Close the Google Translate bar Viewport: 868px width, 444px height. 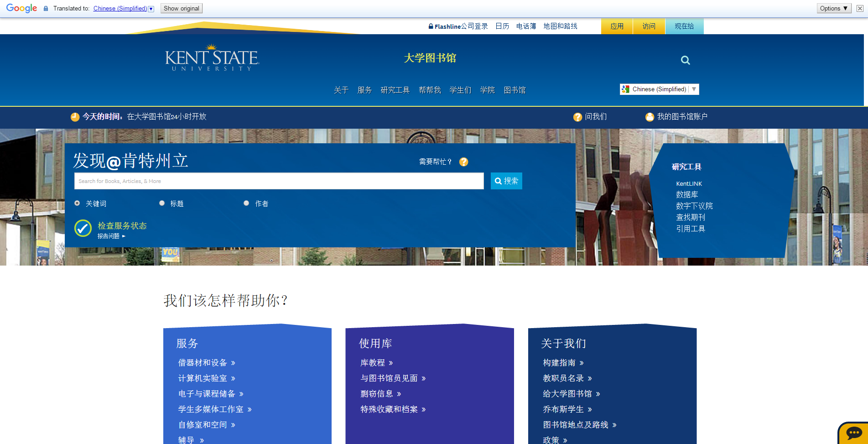point(860,8)
